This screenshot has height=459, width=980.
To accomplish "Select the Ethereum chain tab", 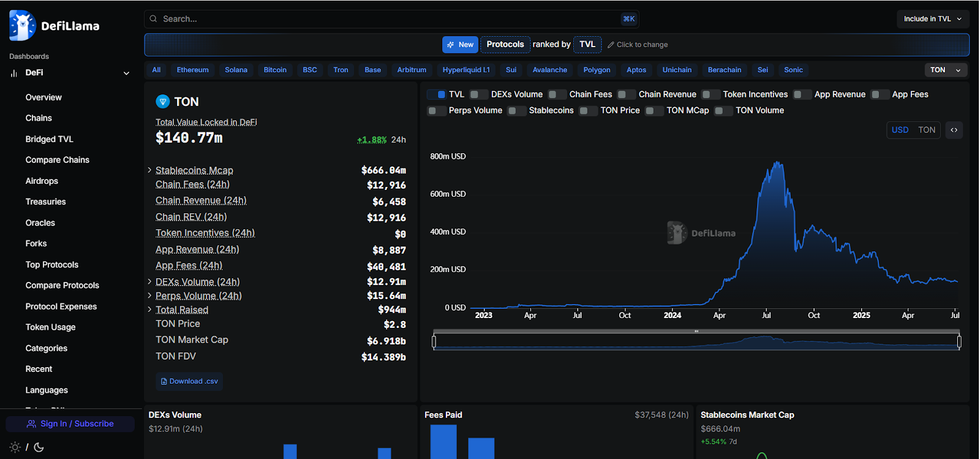I will point(193,70).
